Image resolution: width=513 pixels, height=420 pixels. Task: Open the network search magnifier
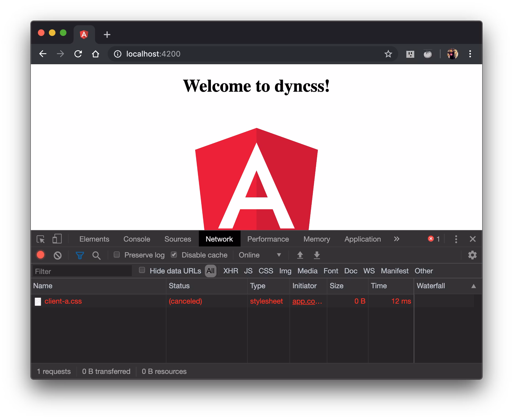96,255
